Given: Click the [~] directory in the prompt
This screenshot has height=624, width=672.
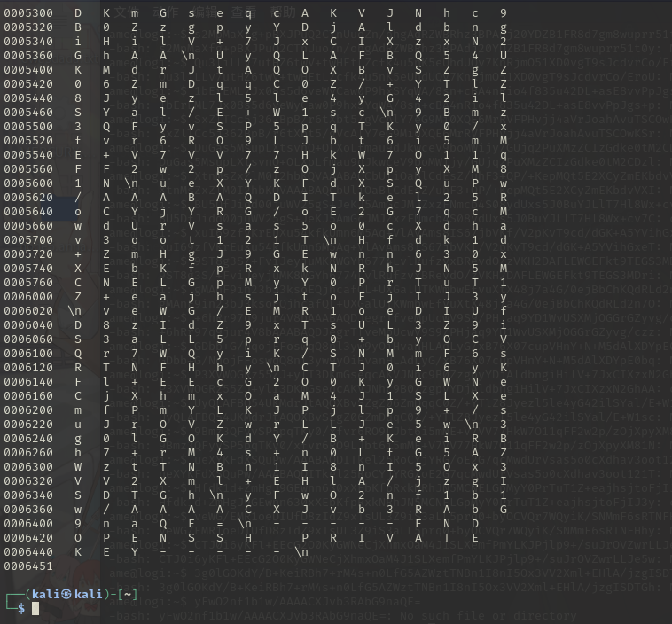Looking at the screenshot, I should click(x=128, y=594).
